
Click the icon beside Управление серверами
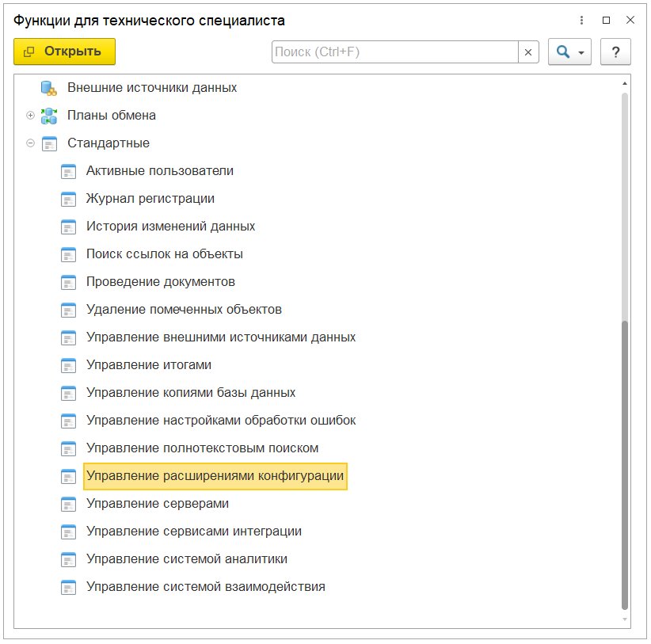click(x=69, y=504)
